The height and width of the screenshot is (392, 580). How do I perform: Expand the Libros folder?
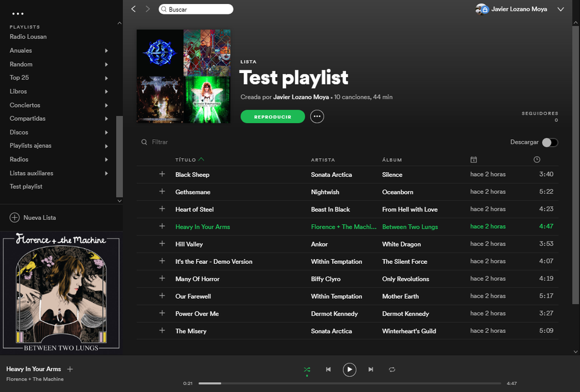pos(106,91)
